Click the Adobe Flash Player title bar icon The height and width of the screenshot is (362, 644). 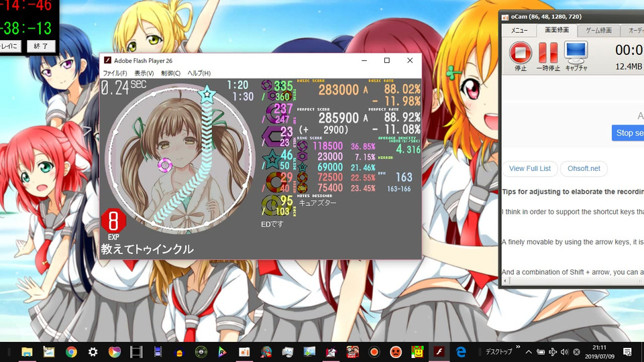click(x=107, y=60)
